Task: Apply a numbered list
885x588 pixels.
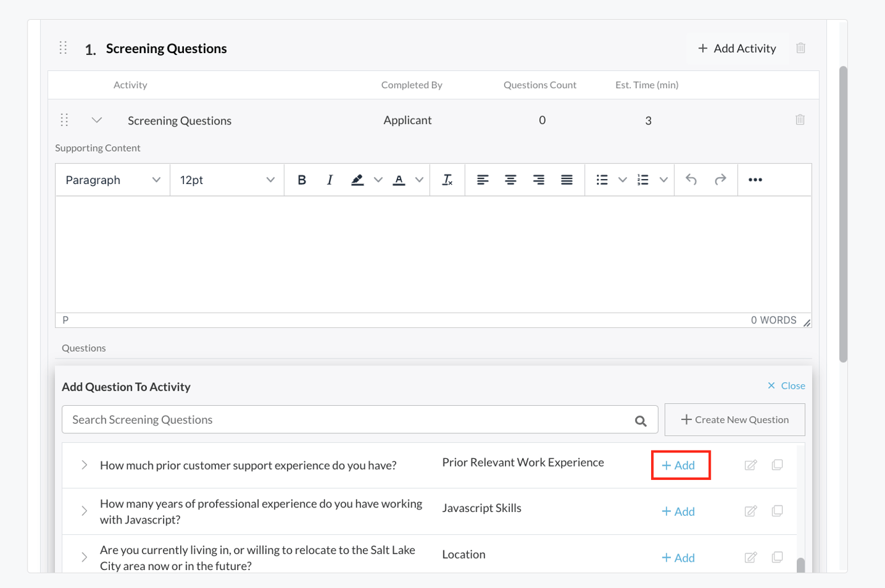Action: (x=643, y=180)
